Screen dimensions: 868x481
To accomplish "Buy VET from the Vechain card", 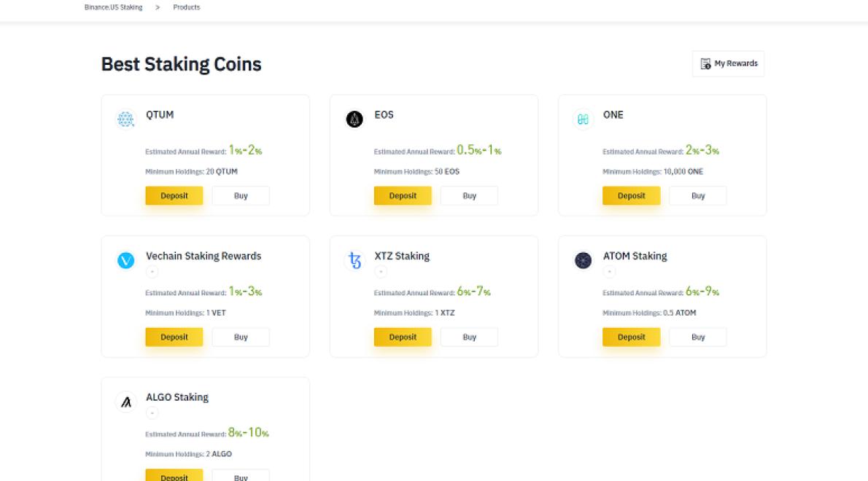I will pyautogui.click(x=241, y=337).
